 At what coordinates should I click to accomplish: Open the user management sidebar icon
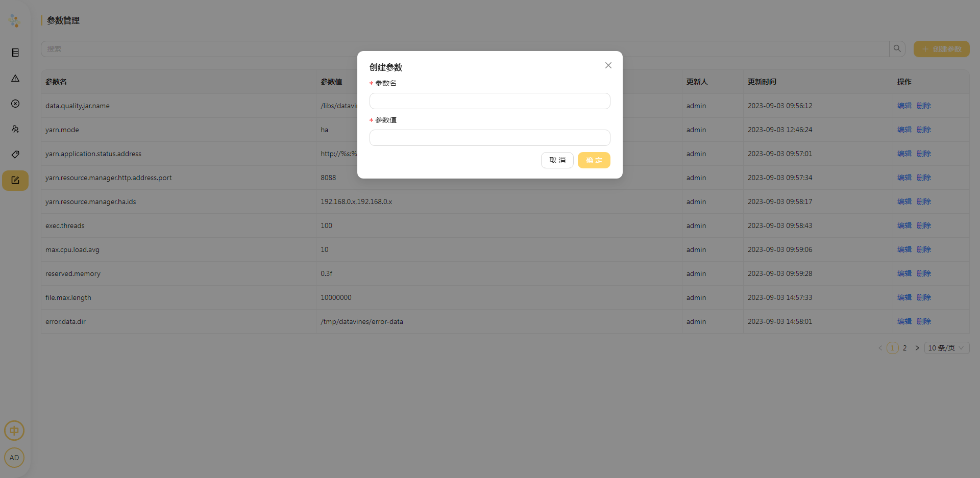[15, 129]
